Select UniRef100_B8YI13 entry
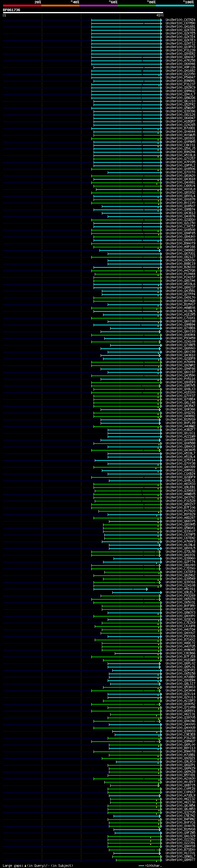The height and width of the screenshot is (868, 197). click(180, 748)
